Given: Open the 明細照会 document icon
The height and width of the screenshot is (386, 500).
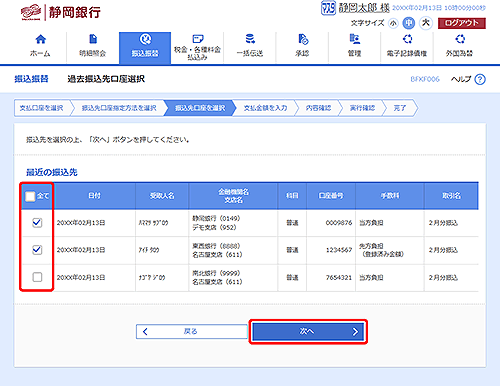Looking at the screenshot, I should (x=93, y=39).
